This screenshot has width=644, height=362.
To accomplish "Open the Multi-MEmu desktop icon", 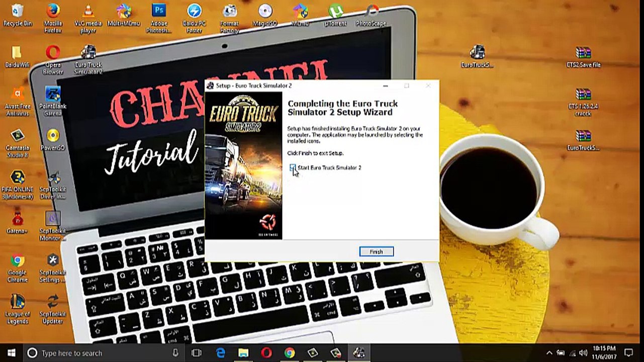I will tap(123, 15).
